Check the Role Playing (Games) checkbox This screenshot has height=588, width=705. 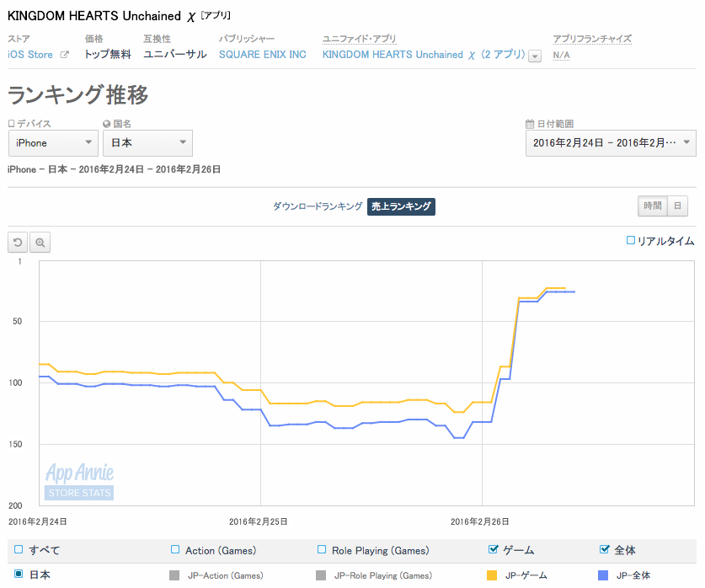click(322, 549)
